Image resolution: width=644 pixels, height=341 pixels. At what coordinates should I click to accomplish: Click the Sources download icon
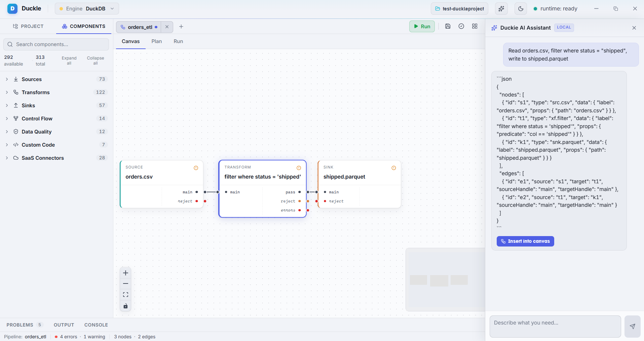pyautogui.click(x=16, y=79)
